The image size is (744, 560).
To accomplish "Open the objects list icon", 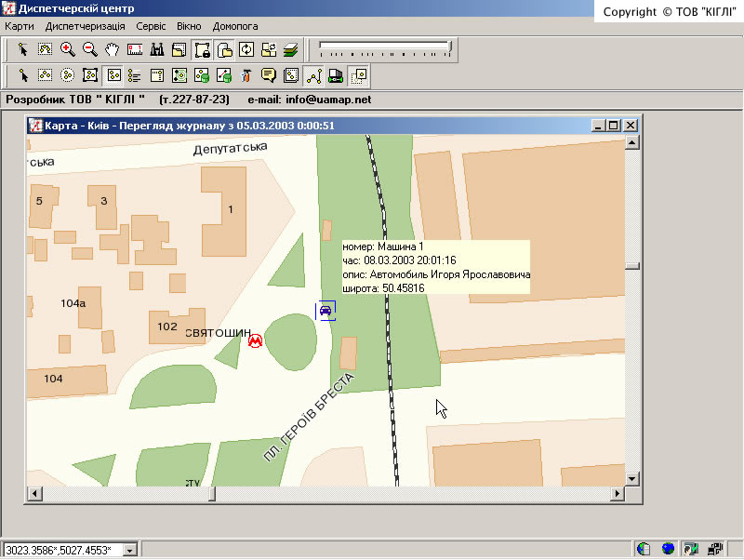I will (135, 75).
